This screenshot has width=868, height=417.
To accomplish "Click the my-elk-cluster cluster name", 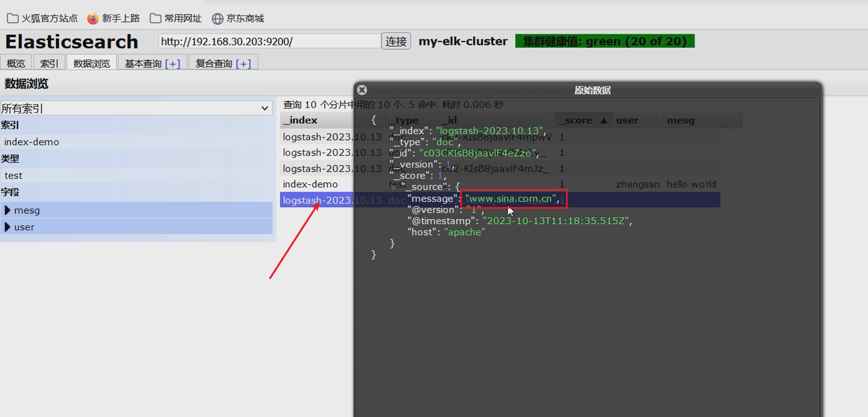I will (x=463, y=41).
